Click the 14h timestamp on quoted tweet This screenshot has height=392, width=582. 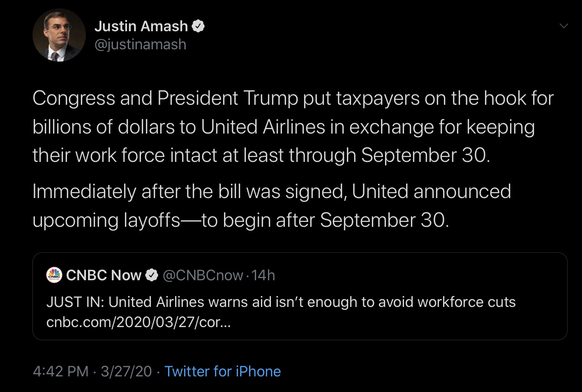[x=263, y=275]
